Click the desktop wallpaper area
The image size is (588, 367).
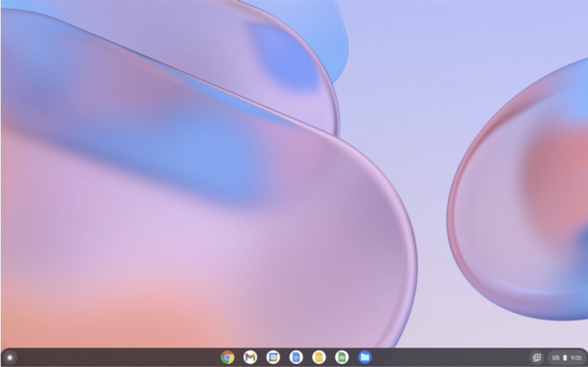coord(294,174)
